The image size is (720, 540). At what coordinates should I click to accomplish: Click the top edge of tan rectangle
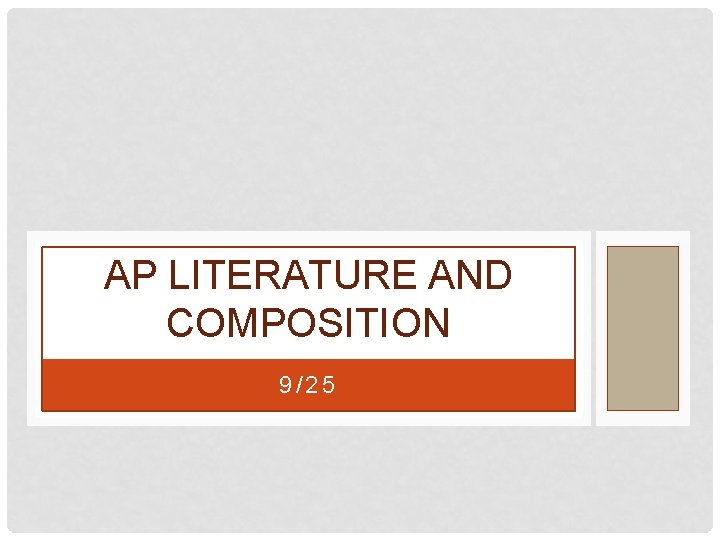(643, 247)
